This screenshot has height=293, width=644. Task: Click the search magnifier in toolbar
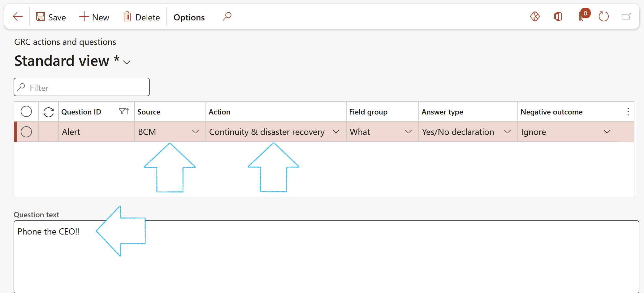point(227,17)
